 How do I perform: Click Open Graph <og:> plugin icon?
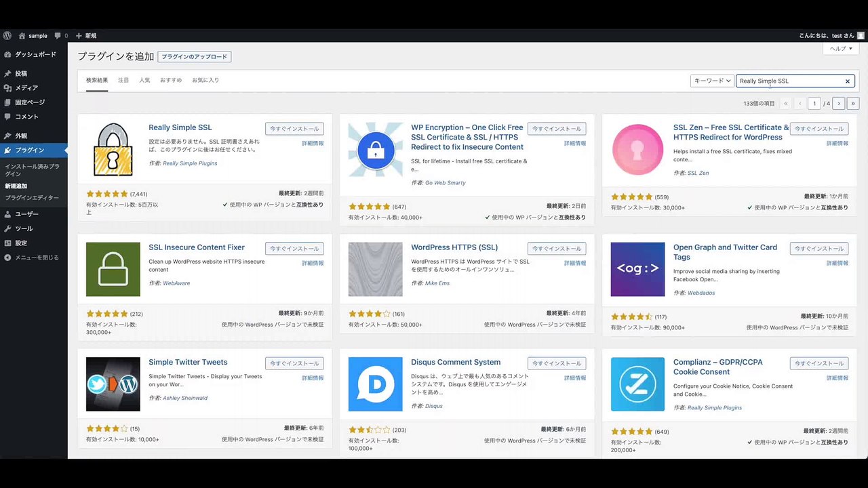point(638,269)
